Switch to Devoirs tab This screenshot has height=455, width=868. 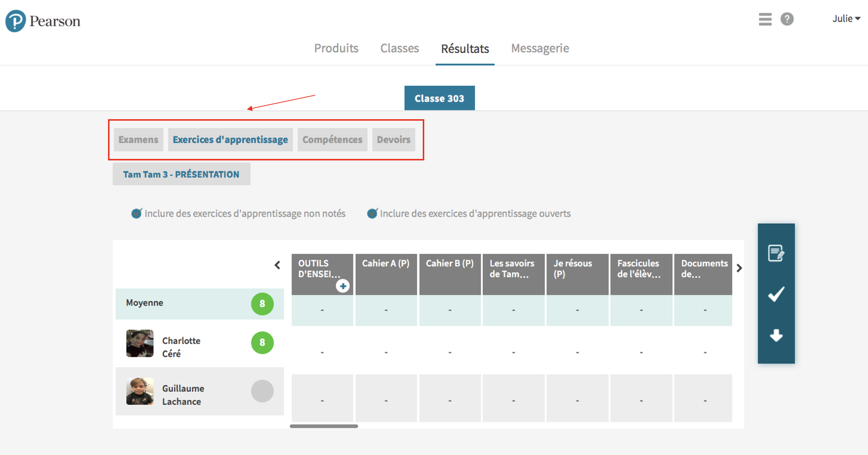(393, 139)
